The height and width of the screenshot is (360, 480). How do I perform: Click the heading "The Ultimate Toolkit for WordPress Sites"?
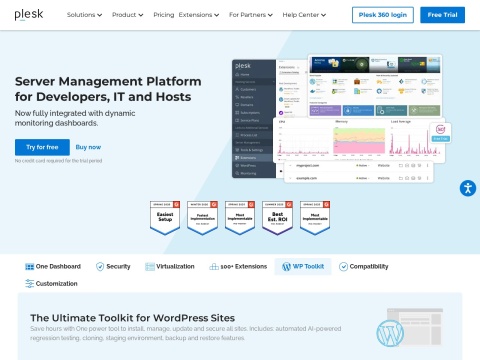132,318
